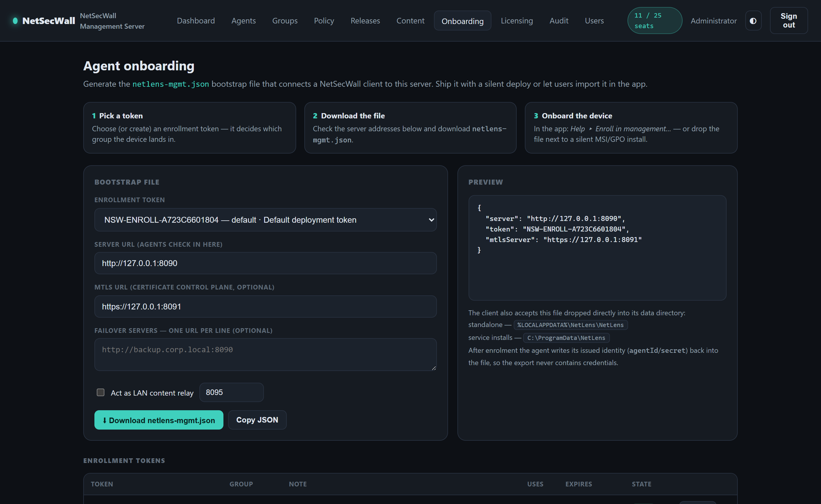Open the Users tab
This screenshot has height=504, width=821.
594,21
